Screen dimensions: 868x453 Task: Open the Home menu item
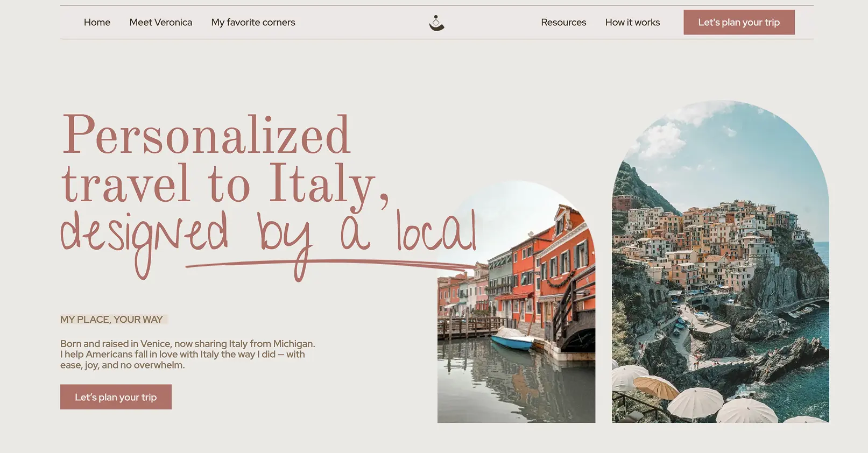click(x=97, y=22)
